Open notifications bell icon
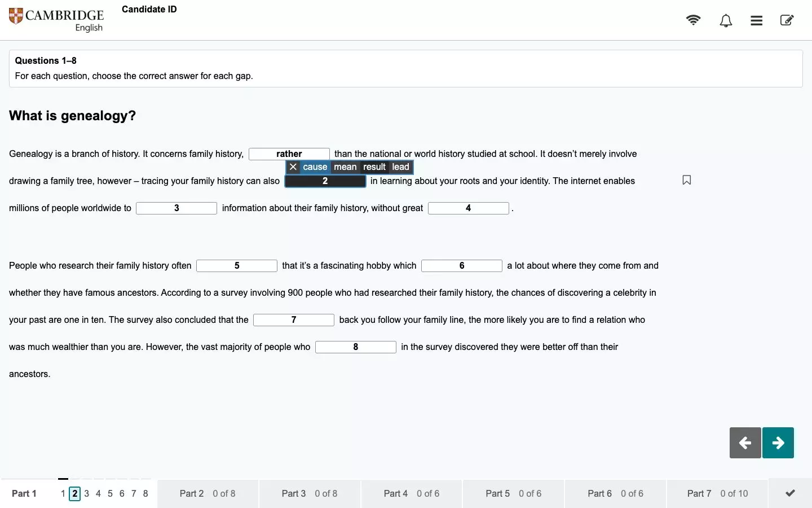 pos(726,21)
